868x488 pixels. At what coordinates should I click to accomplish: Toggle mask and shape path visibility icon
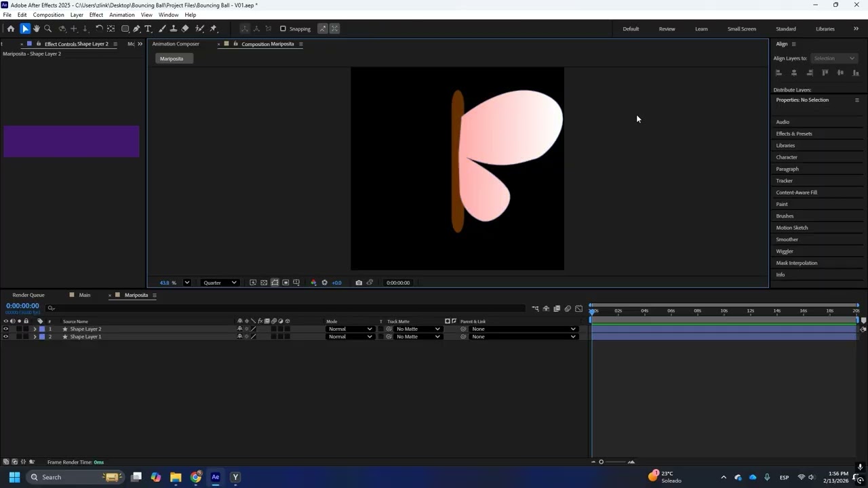click(275, 283)
